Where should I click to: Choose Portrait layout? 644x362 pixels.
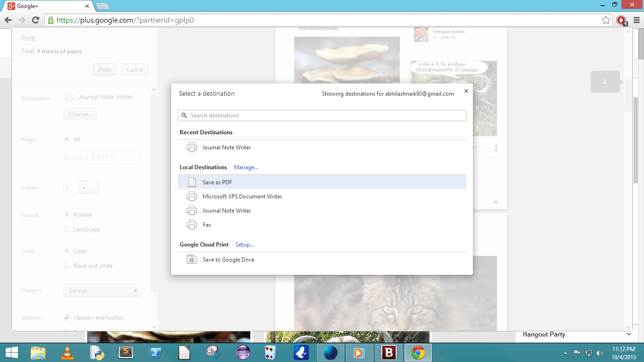coord(67,214)
